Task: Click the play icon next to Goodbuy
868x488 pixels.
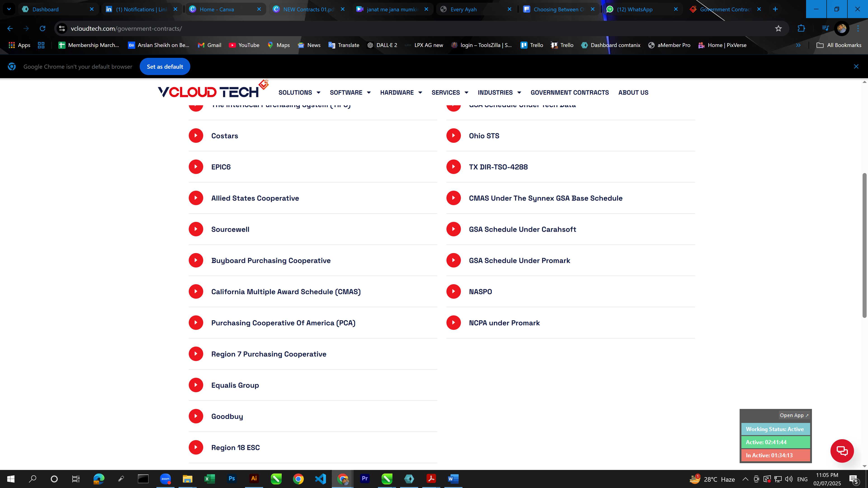Action: [196, 416]
